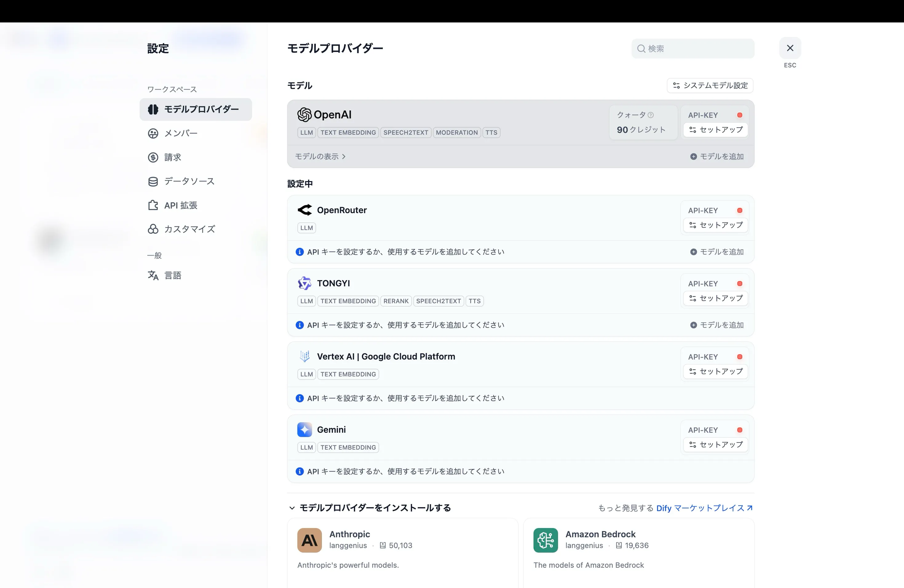Click the circles icon beside カスタマイズ
Image resolution: width=904 pixels, height=588 pixels.
(x=153, y=229)
